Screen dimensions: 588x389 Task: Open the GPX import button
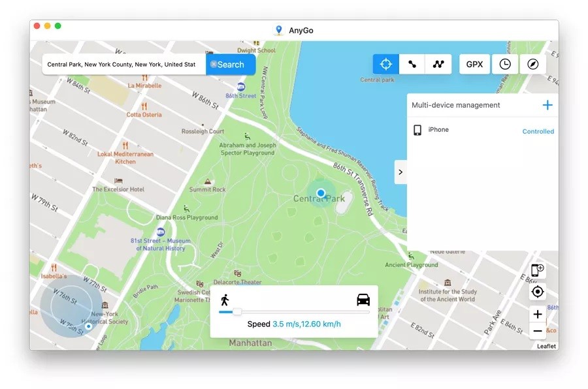tap(474, 64)
